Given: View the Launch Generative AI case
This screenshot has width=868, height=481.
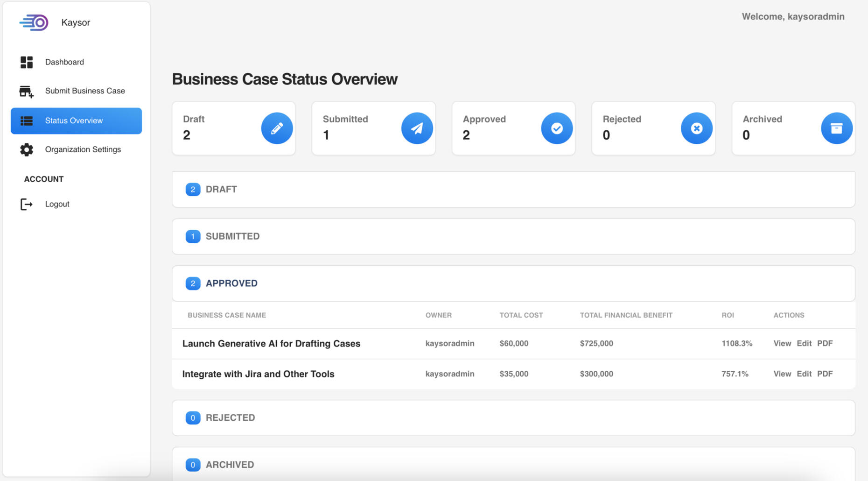Looking at the screenshot, I should [782, 343].
